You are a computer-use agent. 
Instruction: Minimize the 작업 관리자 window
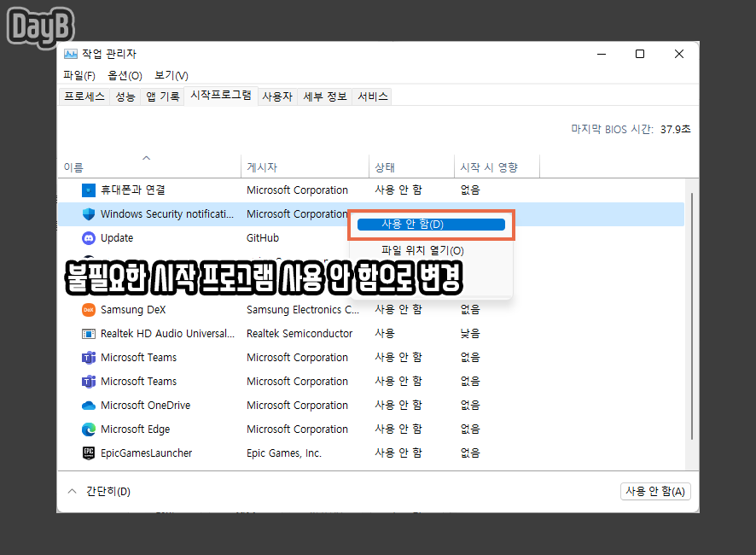[x=602, y=54]
